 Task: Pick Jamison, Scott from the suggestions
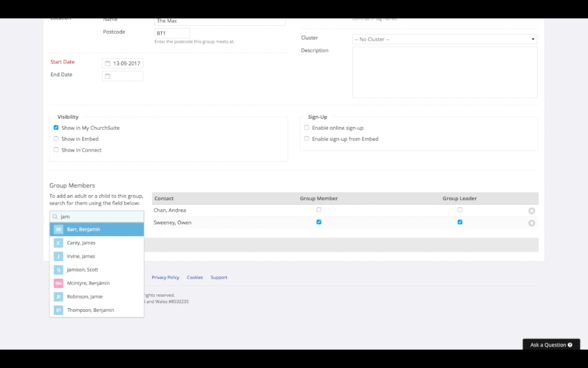coord(97,270)
